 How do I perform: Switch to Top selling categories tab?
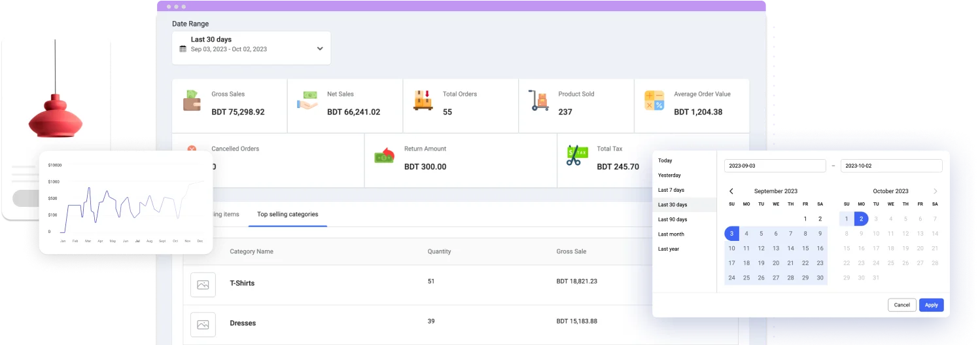(287, 214)
